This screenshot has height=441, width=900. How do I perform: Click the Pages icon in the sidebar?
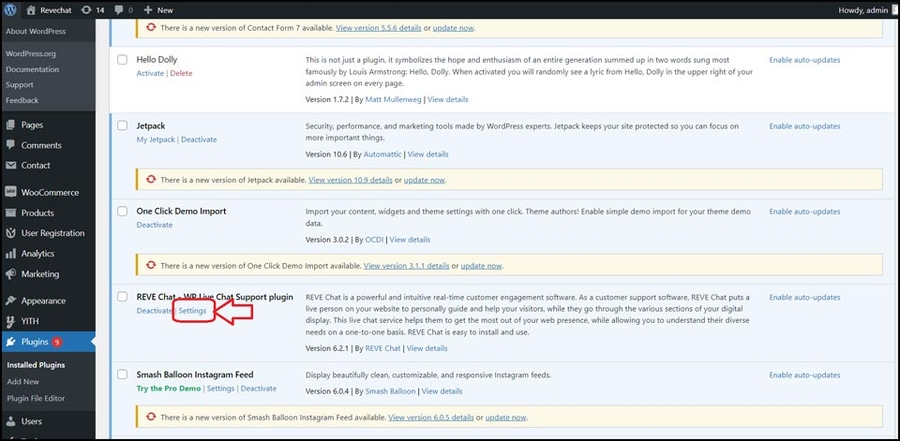pos(11,125)
